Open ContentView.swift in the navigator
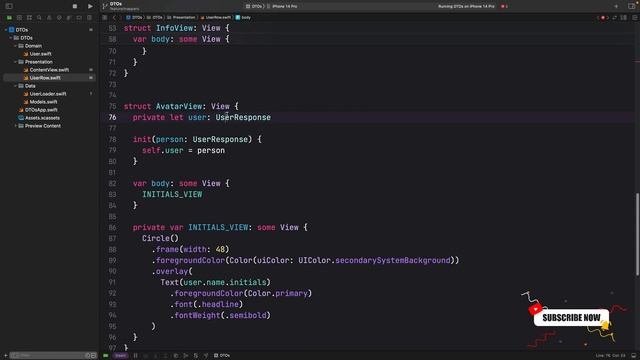Screen dimensions: 640x360 pyautogui.click(x=49, y=70)
